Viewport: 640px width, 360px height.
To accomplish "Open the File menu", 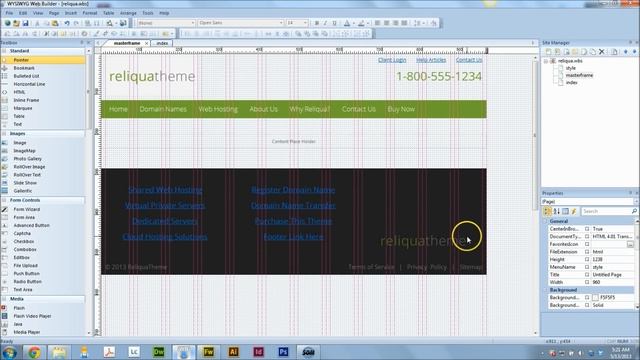I will (x=9, y=13).
